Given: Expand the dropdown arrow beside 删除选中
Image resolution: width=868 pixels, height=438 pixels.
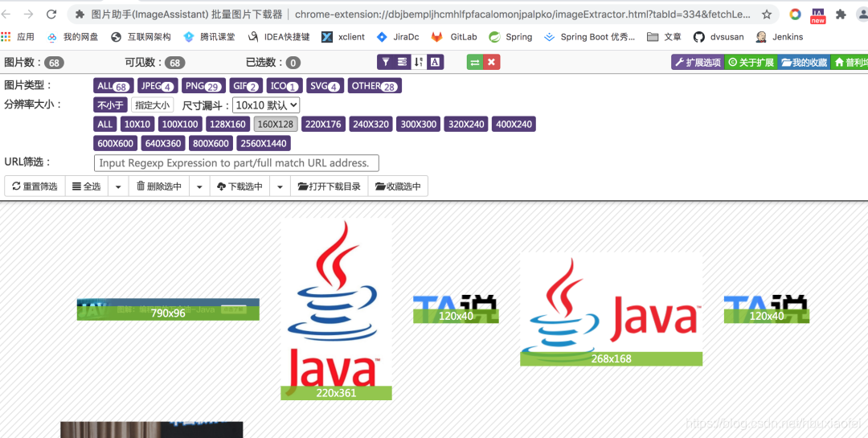Looking at the screenshot, I should tap(200, 186).
